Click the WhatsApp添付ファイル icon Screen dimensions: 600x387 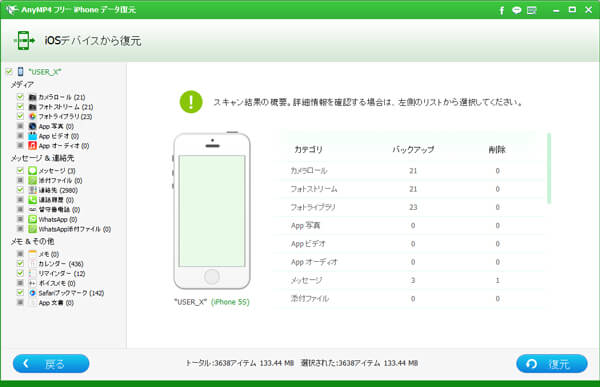click(33, 229)
